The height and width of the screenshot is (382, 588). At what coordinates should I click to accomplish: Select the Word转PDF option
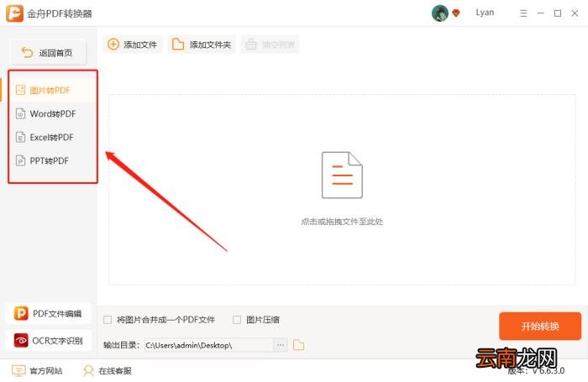click(x=52, y=113)
